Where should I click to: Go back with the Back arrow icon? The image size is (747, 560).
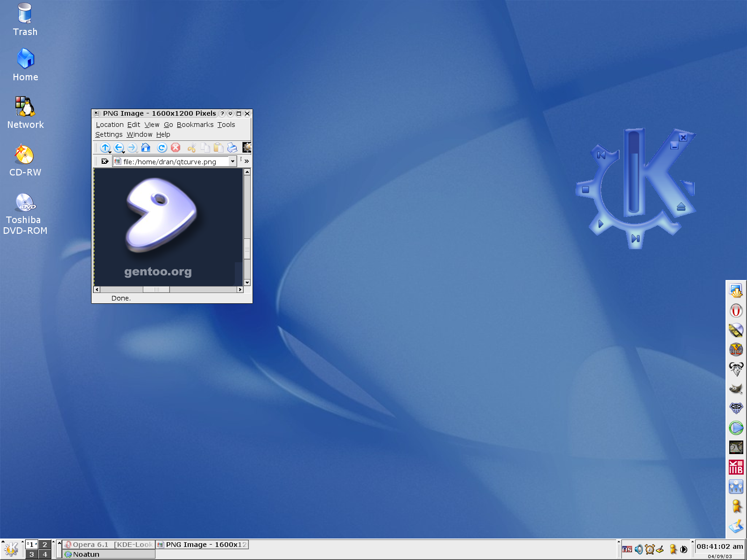tap(119, 148)
